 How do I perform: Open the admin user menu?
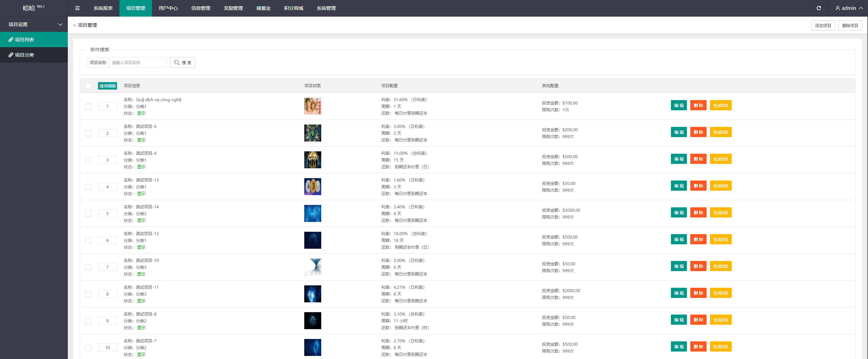click(849, 8)
